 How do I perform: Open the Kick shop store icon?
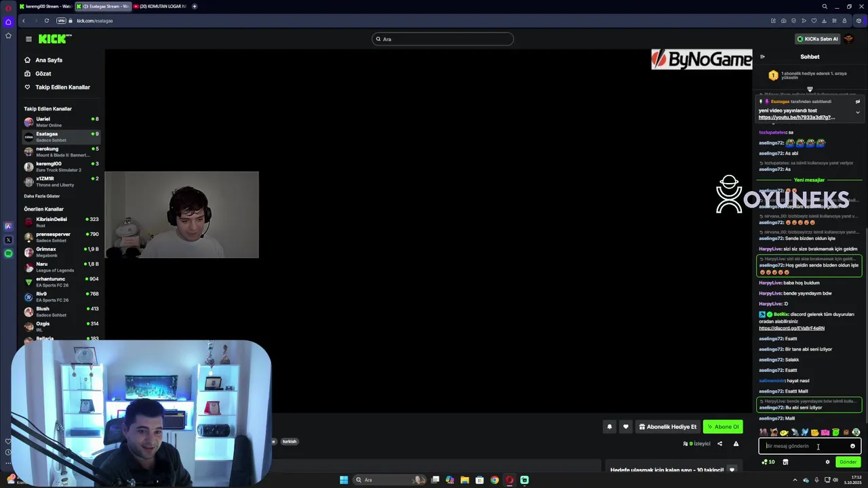(x=785, y=462)
